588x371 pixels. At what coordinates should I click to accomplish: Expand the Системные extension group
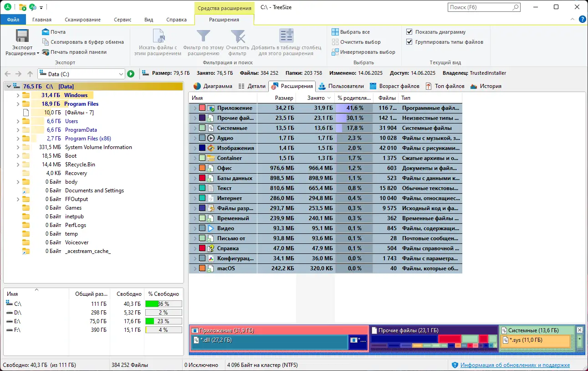pos(194,128)
